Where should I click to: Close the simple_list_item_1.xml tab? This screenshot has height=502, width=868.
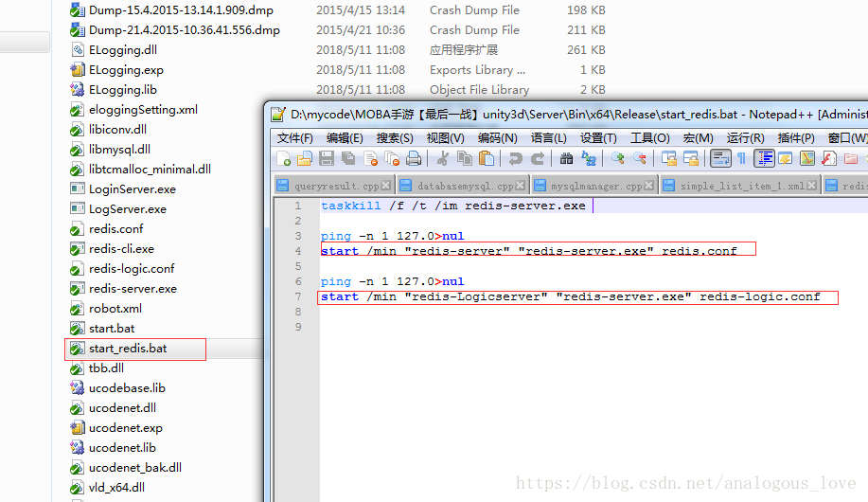(811, 186)
